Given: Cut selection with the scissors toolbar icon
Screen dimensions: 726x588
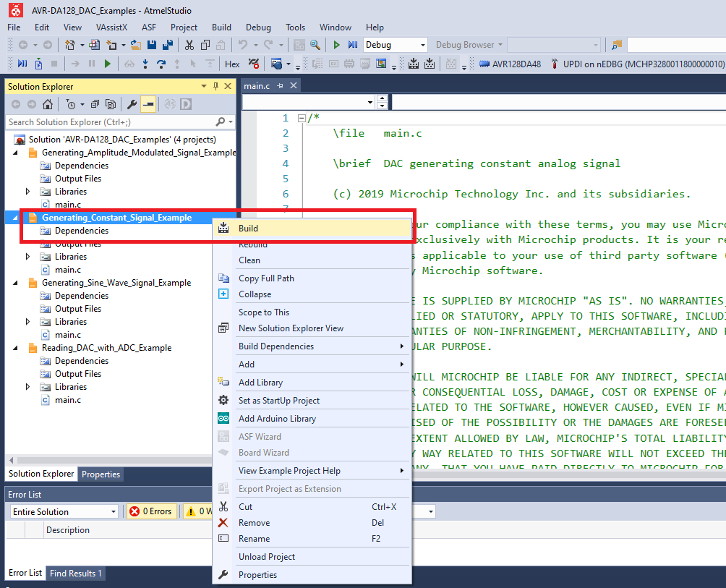Looking at the screenshot, I should coord(189,45).
